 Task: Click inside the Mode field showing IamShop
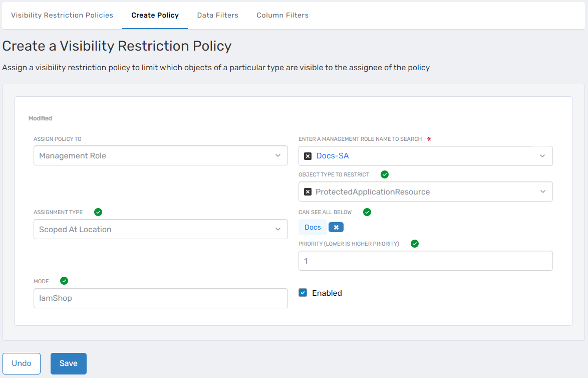(x=160, y=298)
